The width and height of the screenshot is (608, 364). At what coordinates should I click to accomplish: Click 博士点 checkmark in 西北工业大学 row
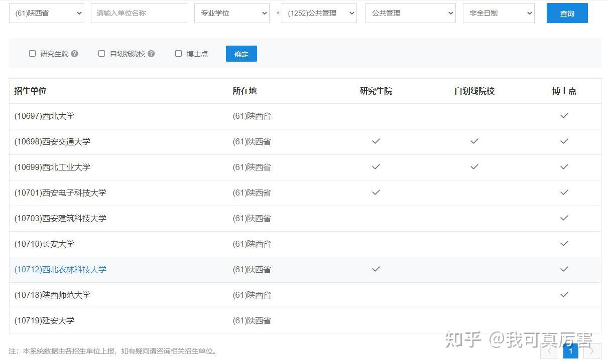(x=564, y=166)
